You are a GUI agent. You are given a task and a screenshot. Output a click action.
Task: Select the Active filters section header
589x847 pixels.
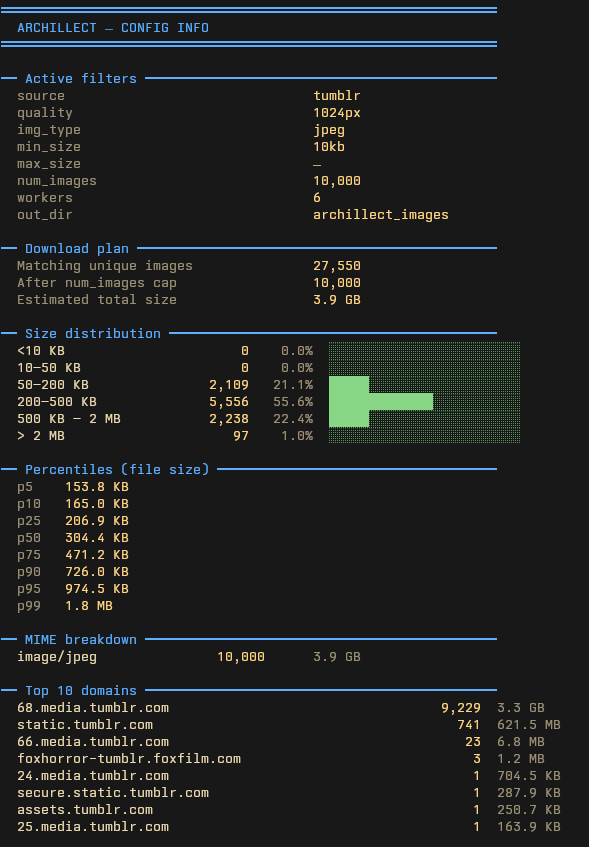[x=81, y=78]
